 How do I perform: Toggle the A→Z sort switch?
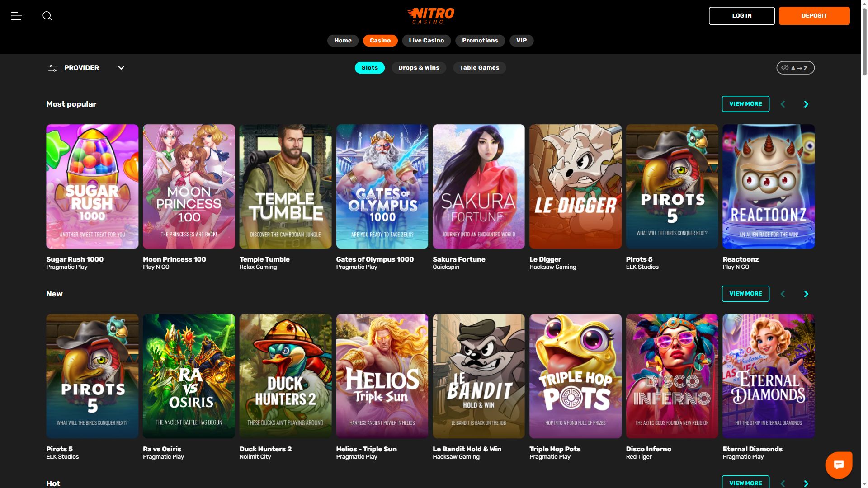point(795,68)
